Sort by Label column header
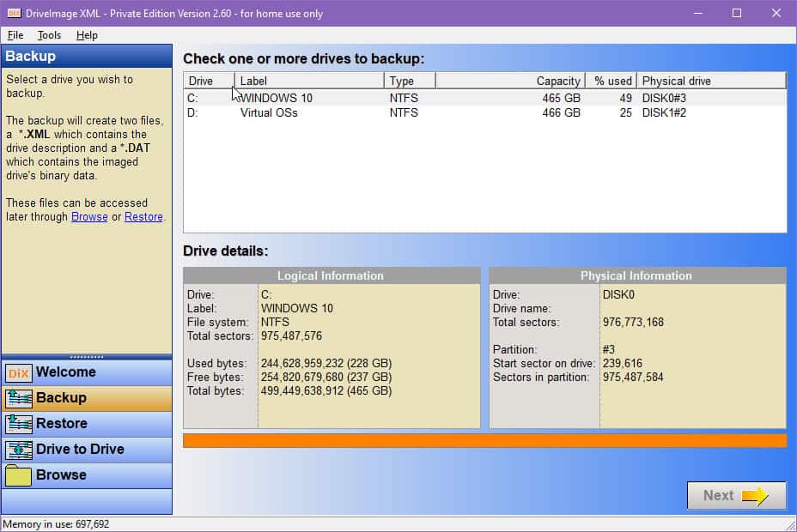 pos(309,81)
